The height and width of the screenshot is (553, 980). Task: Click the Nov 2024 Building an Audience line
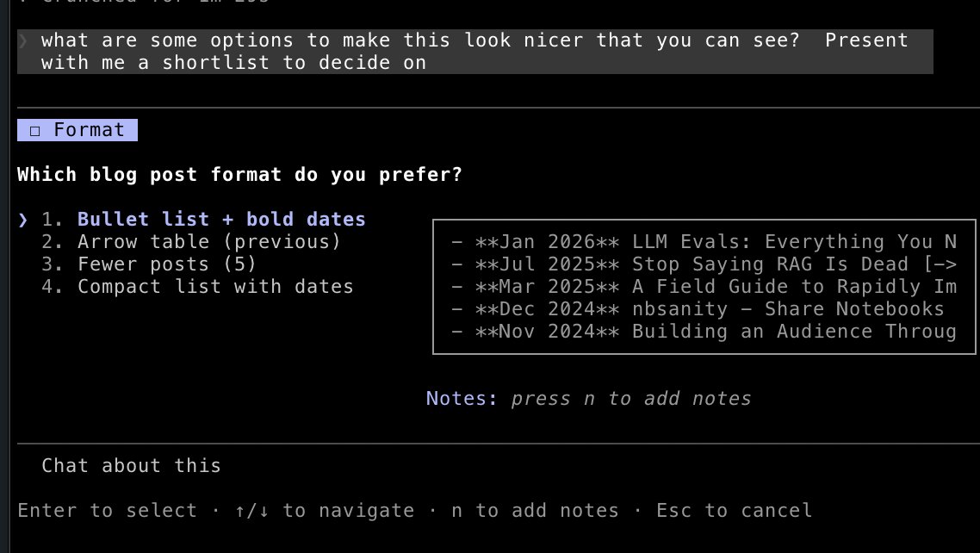pyautogui.click(x=703, y=332)
